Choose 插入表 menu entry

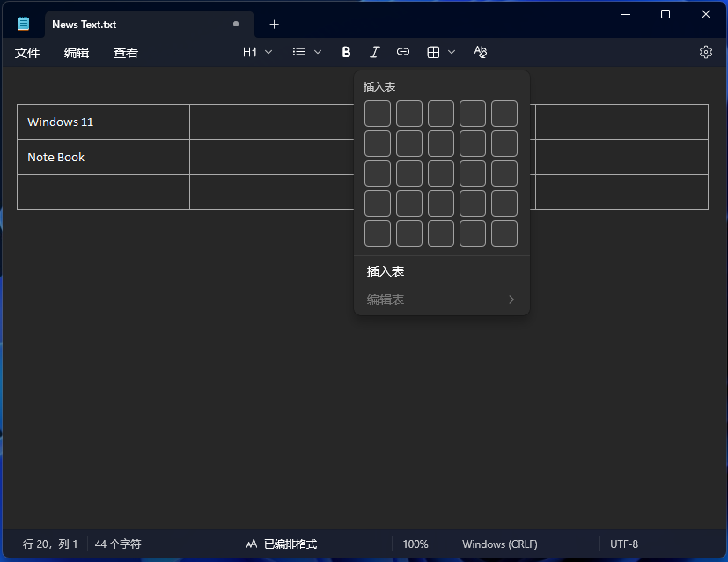coord(386,271)
